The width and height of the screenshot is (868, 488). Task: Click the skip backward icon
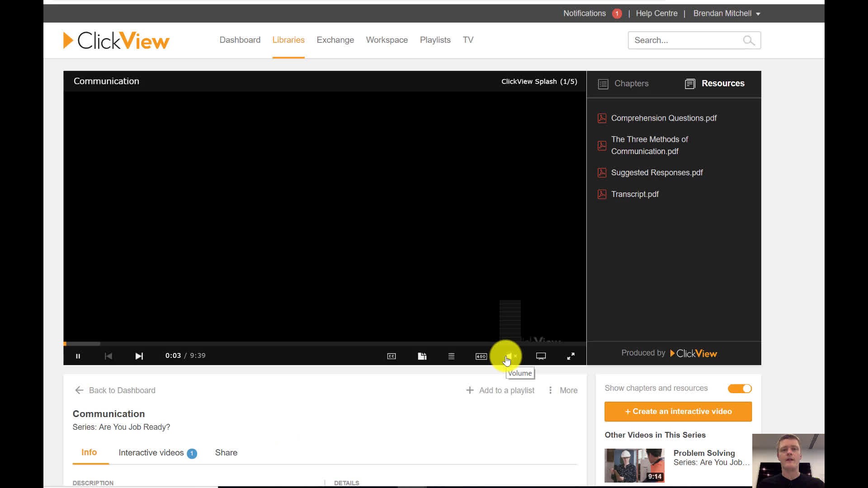click(x=108, y=356)
